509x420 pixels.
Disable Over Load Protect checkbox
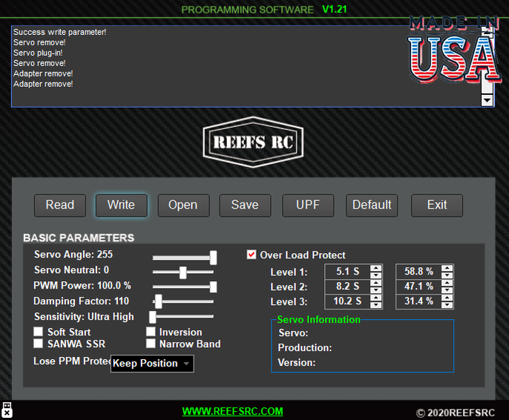click(x=252, y=255)
